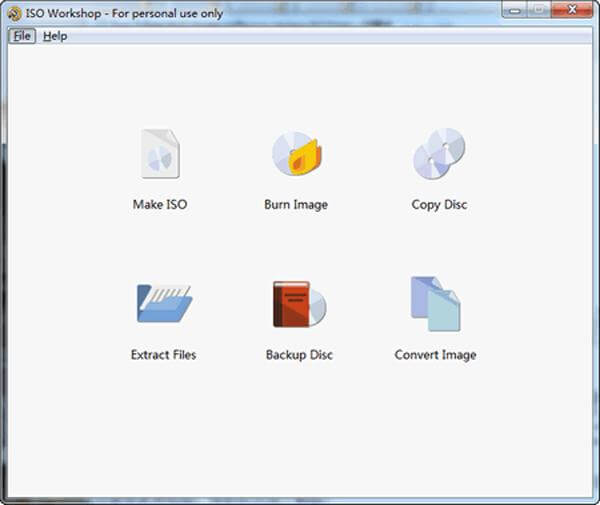Image resolution: width=600 pixels, height=505 pixels.
Task: Launch the Backup Disc book icon
Action: click(300, 304)
